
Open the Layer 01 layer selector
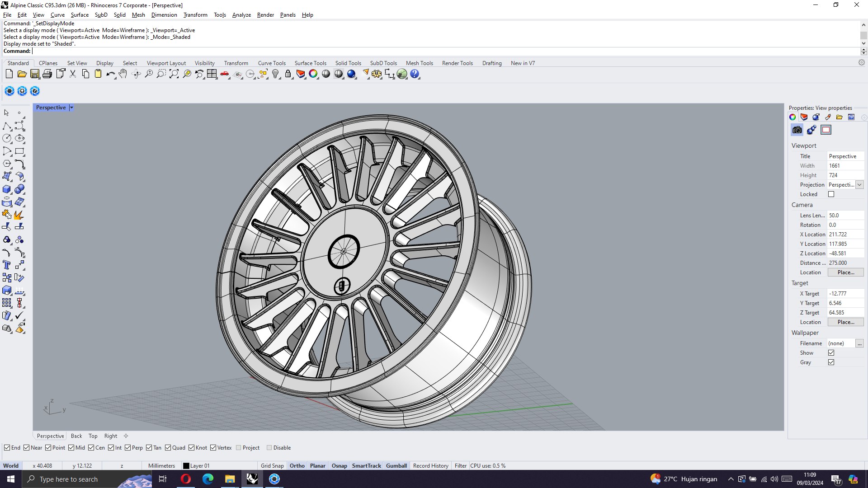200,466
